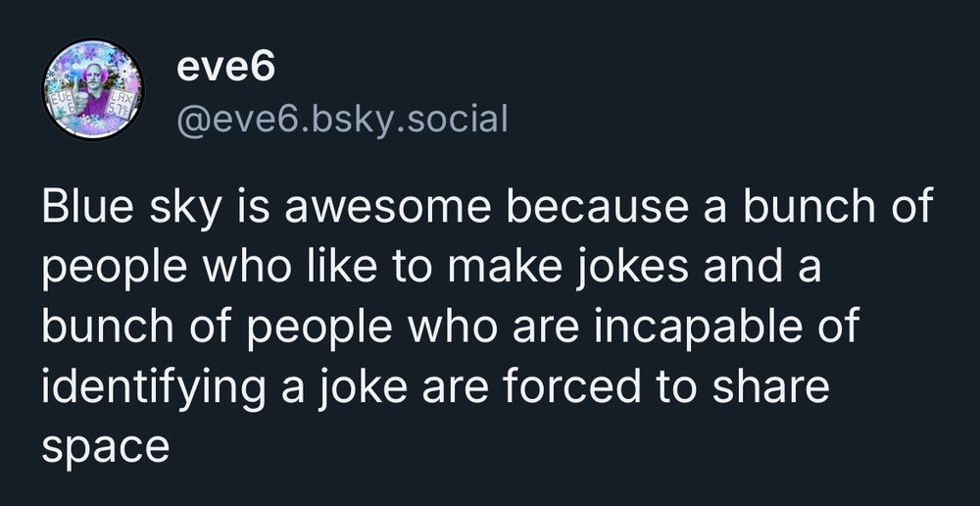Click the word "space" ending the post

click(106, 444)
